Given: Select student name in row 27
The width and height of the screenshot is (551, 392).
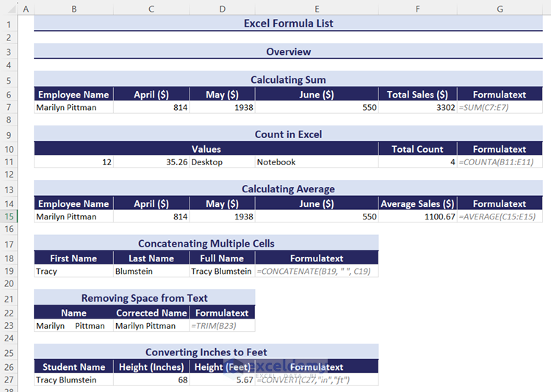Looking at the screenshot, I should (73, 380).
